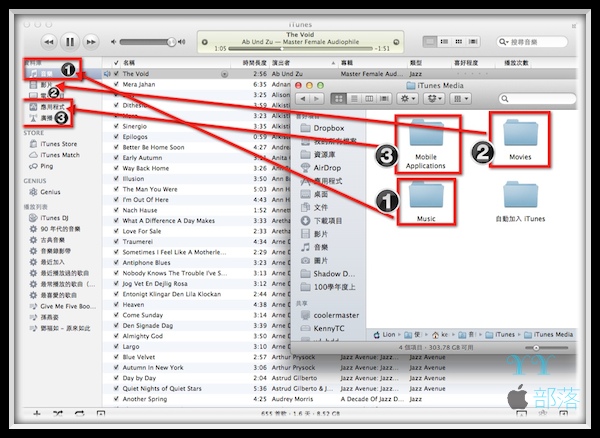The height and width of the screenshot is (438, 600).
Task: Uncheck the Early Autumn song checkbox
Action: (116, 158)
